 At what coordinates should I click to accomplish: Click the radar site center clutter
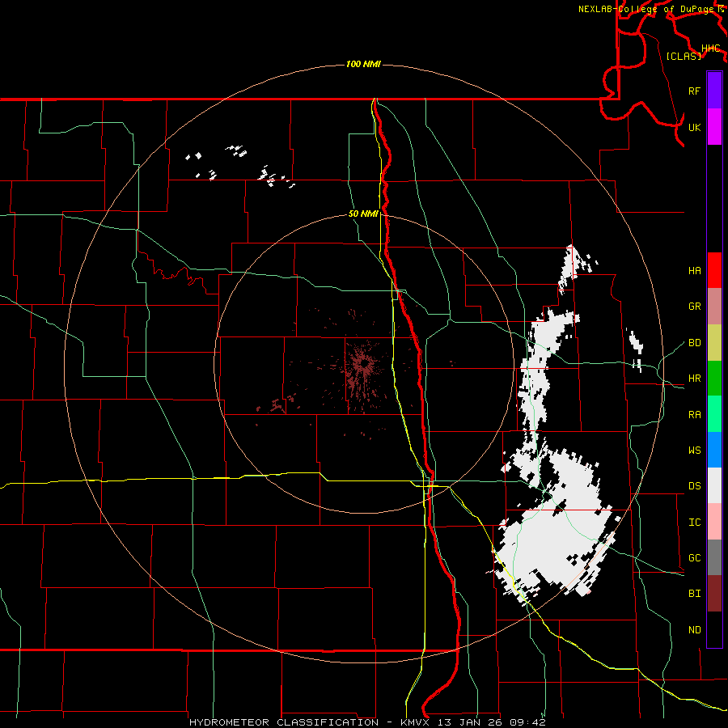tap(365, 362)
